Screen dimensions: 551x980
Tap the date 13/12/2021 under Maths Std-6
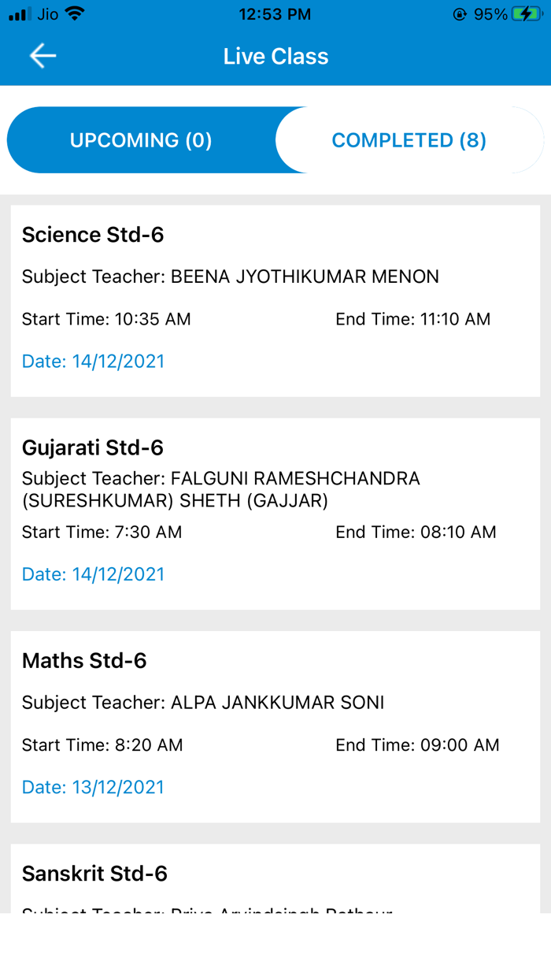pyautogui.click(x=93, y=786)
